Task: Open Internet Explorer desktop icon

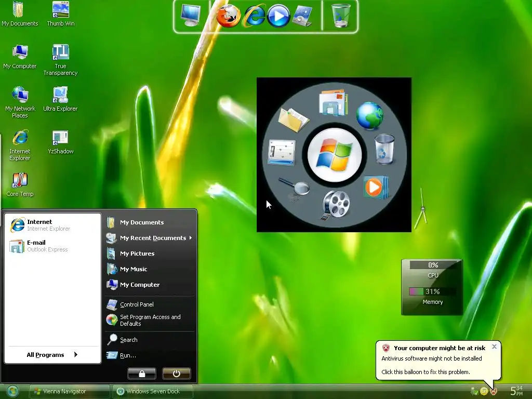Action: pyautogui.click(x=20, y=145)
